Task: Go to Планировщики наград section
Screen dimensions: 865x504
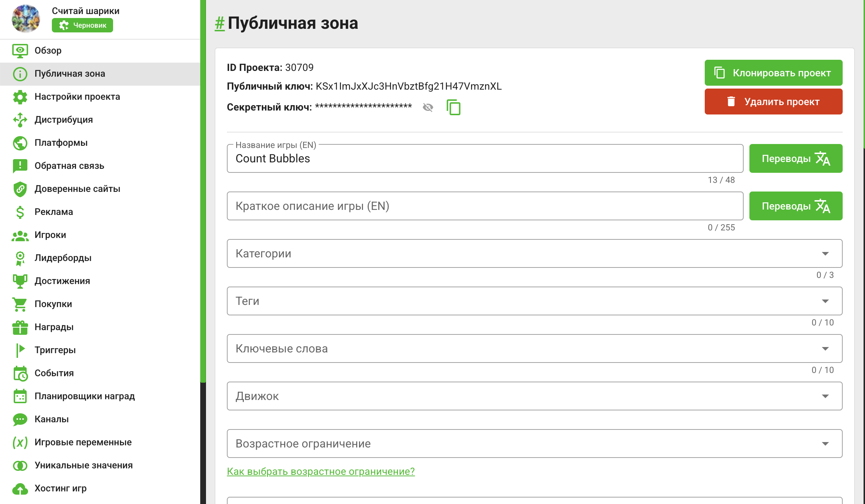Action: 100,396
